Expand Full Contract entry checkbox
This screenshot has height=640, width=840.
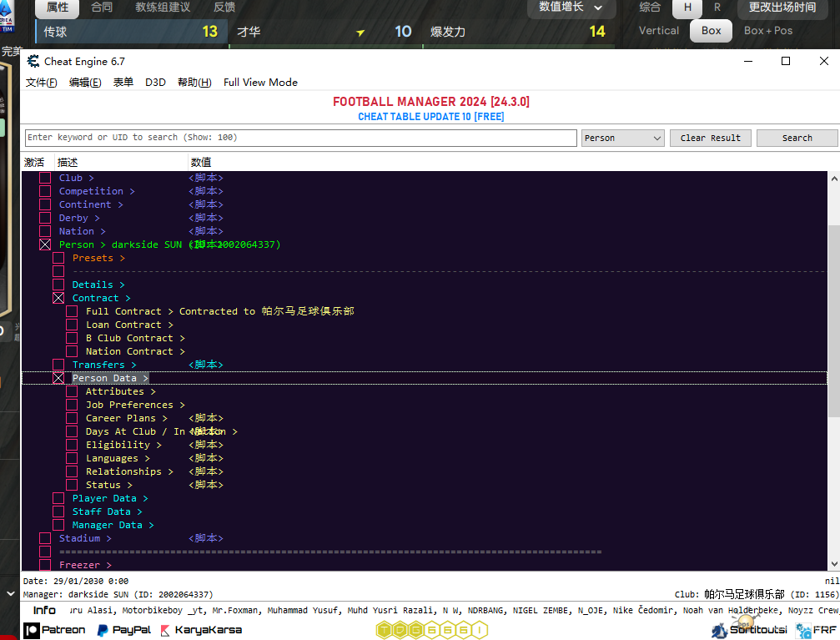pos(72,311)
